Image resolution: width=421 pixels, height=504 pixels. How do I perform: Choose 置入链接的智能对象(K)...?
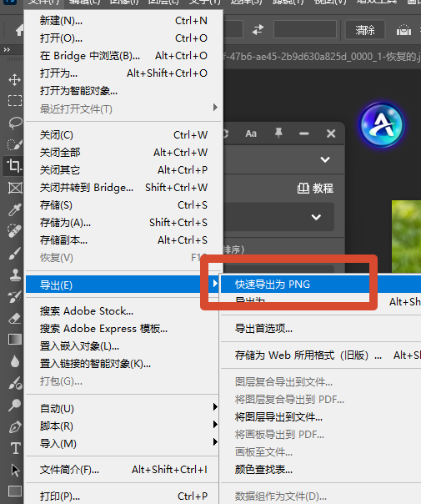click(x=123, y=364)
